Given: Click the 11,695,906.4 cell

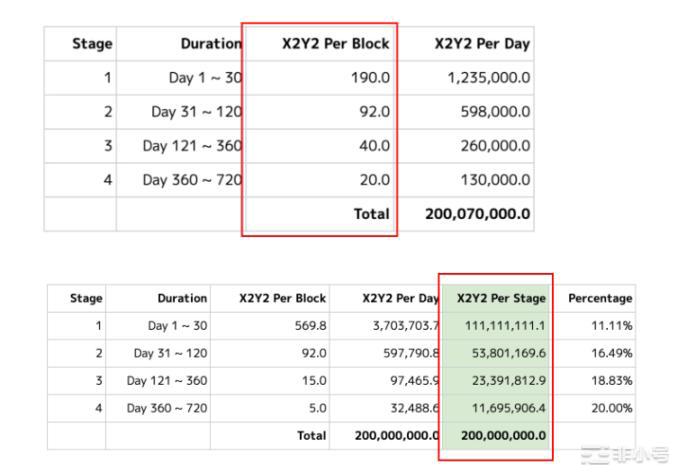Looking at the screenshot, I should pyautogui.click(x=505, y=408).
